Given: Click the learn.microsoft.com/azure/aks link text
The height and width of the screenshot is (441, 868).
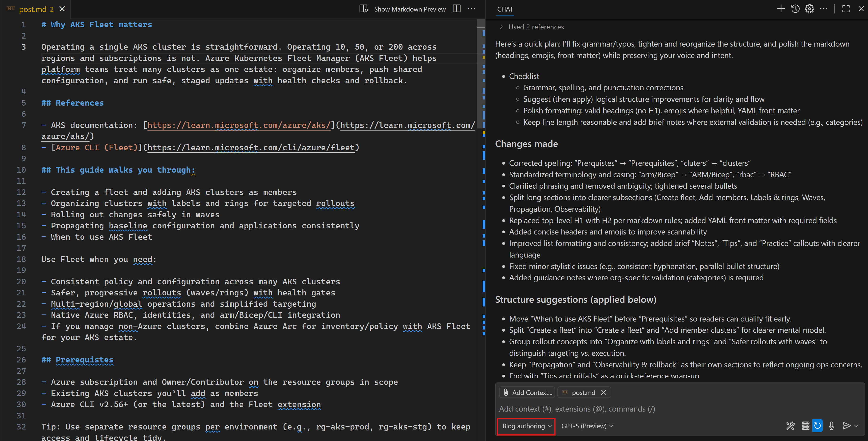Looking at the screenshot, I should (239, 125).
